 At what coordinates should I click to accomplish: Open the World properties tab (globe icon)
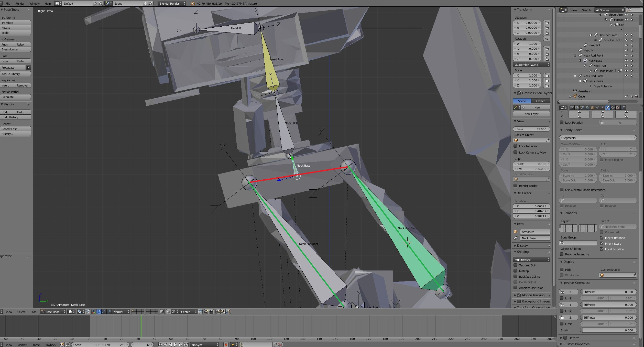click(587, 108)
